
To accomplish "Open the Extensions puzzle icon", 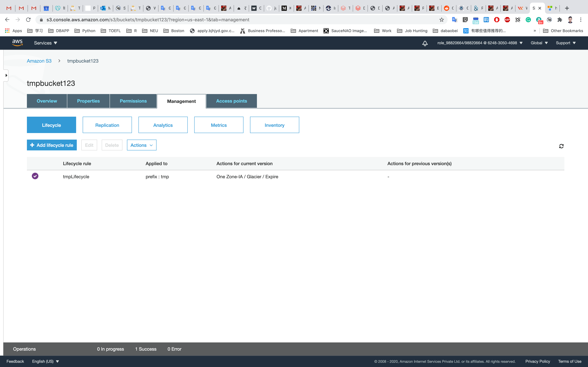I will [x=560, y=20].
